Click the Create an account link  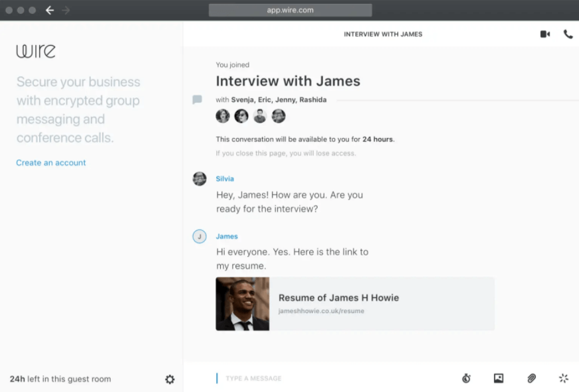pyautogui.click(x=51, y=163)
